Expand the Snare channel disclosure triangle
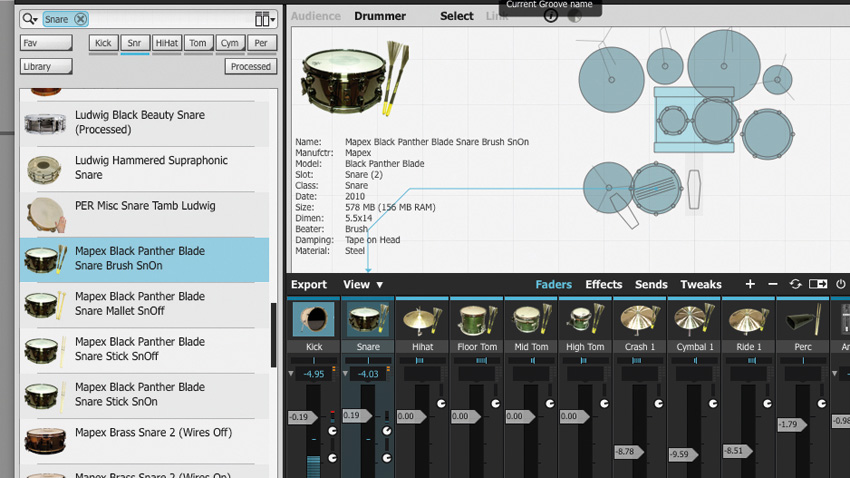Viewport: 850px width, 478px height. pyautogui.click(x=345, y=374)
